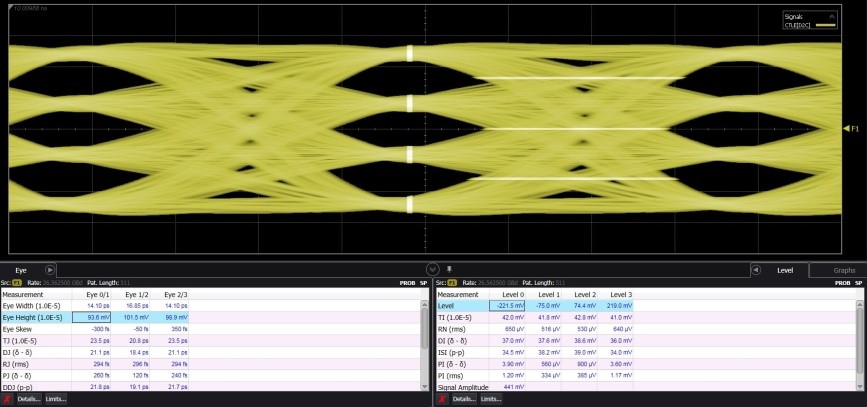Open Limits in the Level panel
Image resolution: width=867 pixels, height=407 pixels.
pos(490,398)
